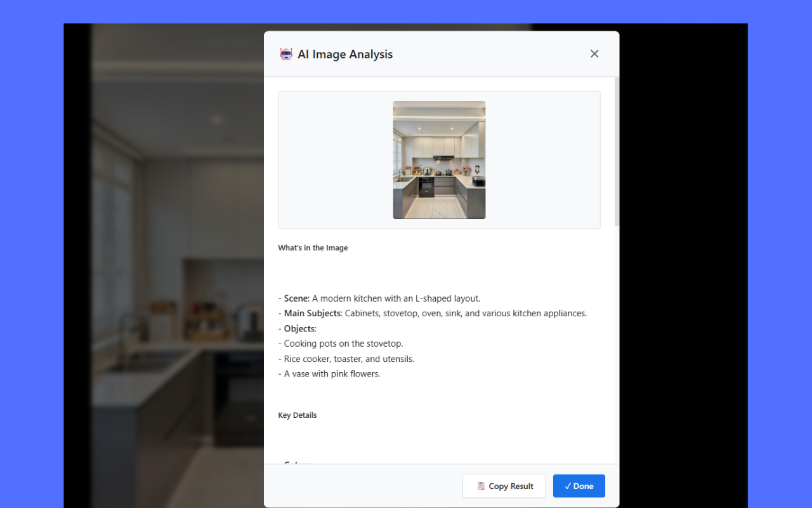Click "A vase with pink flowers." line
Image resolution: width=812 pixels, height=508 pixels.
click(332, 374)
